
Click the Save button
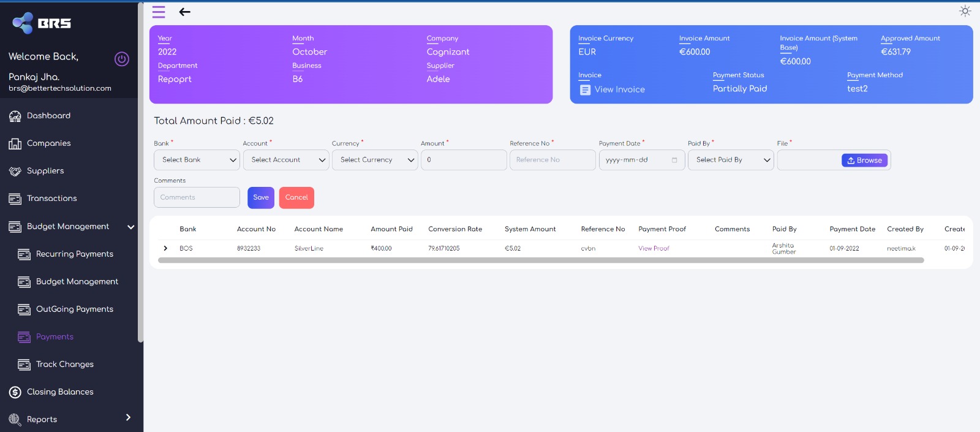(x=261, y=197)
